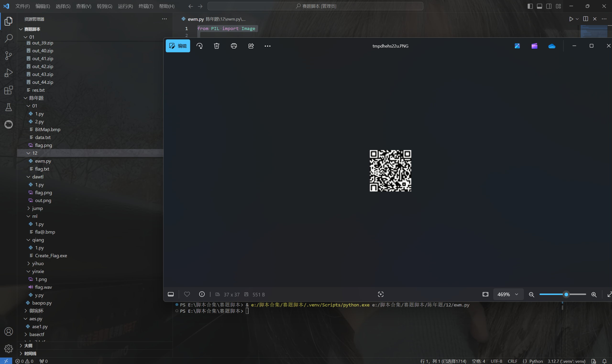
Task: Toggle the filmstrip in Photos bottom bar
Action: (x=171, y=294)
